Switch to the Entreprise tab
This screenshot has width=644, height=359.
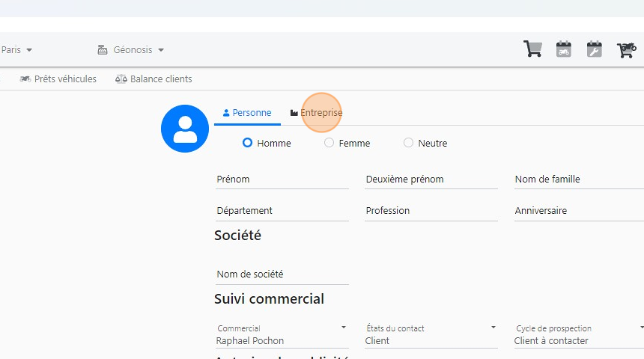pos(316,113)
